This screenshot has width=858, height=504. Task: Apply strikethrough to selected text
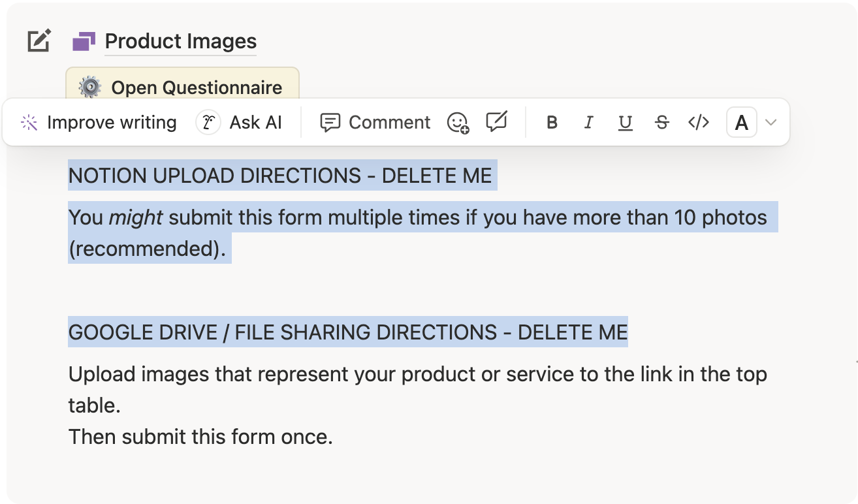pos(661,123)
